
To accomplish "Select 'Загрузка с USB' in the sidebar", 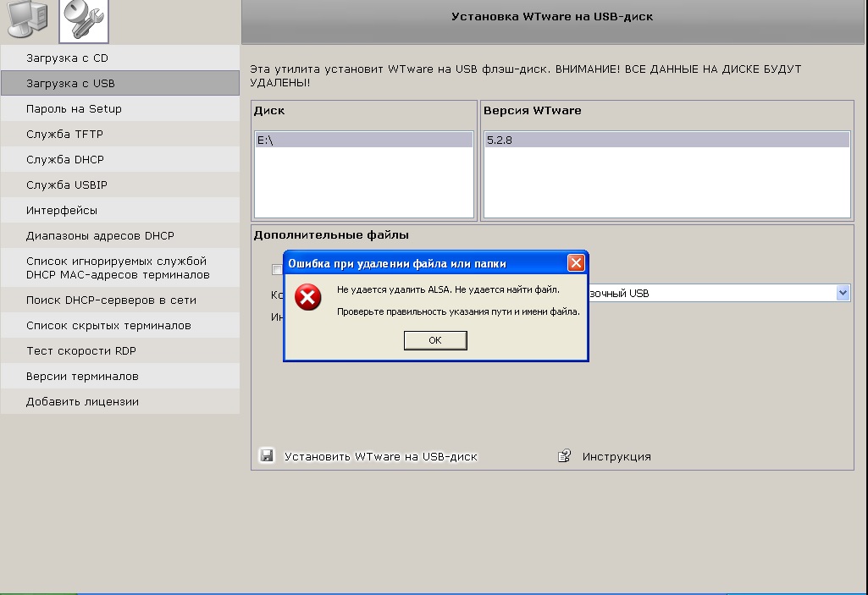I will [70, 84].
